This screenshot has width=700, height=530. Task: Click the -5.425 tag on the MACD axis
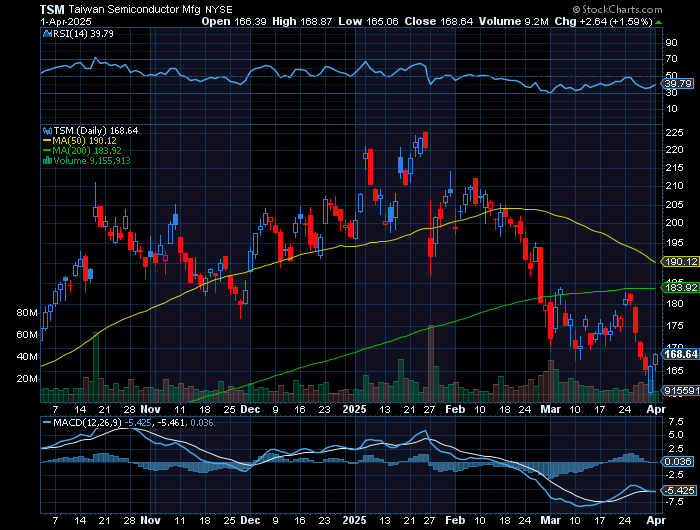click(x=679, y=491)
